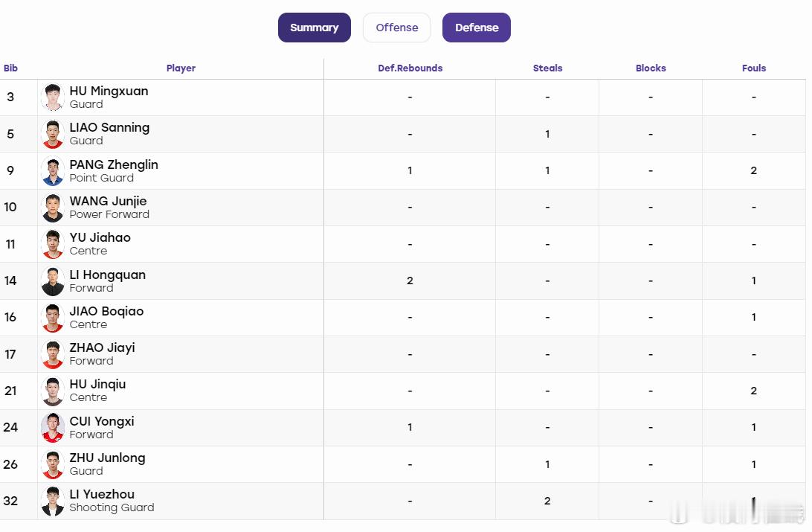Open LI Yuezhou player name
The height and width of the screenshot is (532, 812).
point(102,494)
